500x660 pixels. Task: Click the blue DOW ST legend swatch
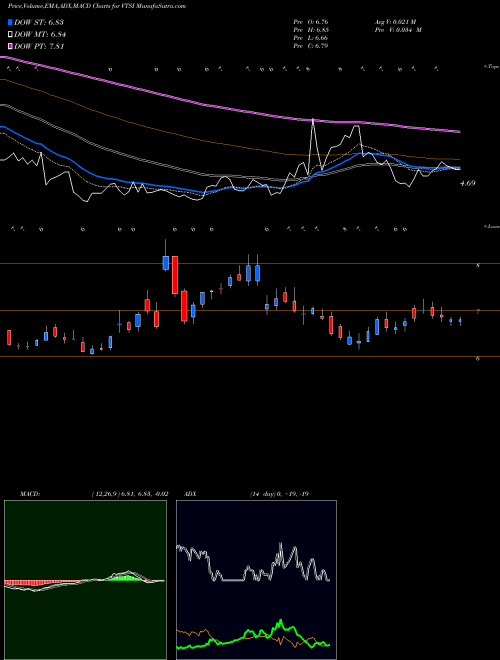(10, 23)
